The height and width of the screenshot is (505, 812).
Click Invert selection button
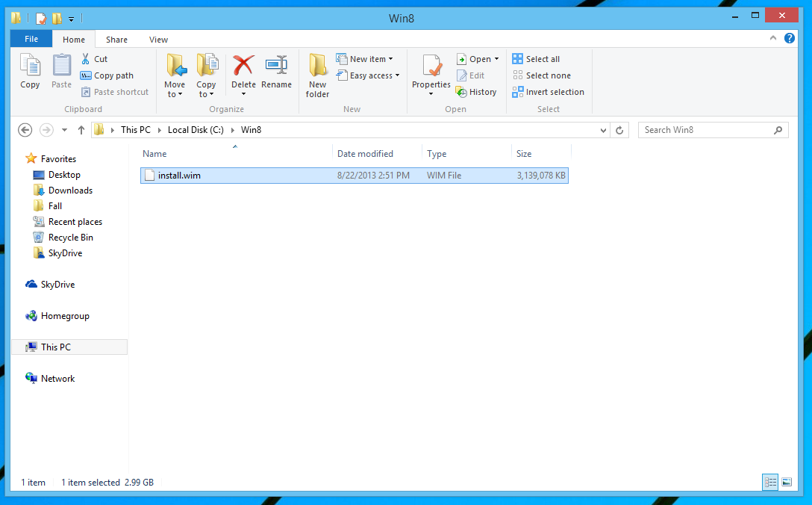pyautogui.click(x=549, y=92)
